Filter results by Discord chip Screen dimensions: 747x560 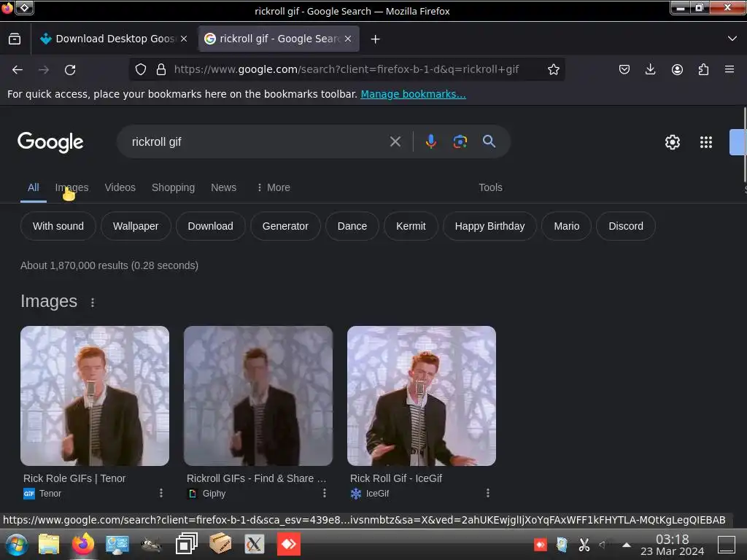pos(625,226)
